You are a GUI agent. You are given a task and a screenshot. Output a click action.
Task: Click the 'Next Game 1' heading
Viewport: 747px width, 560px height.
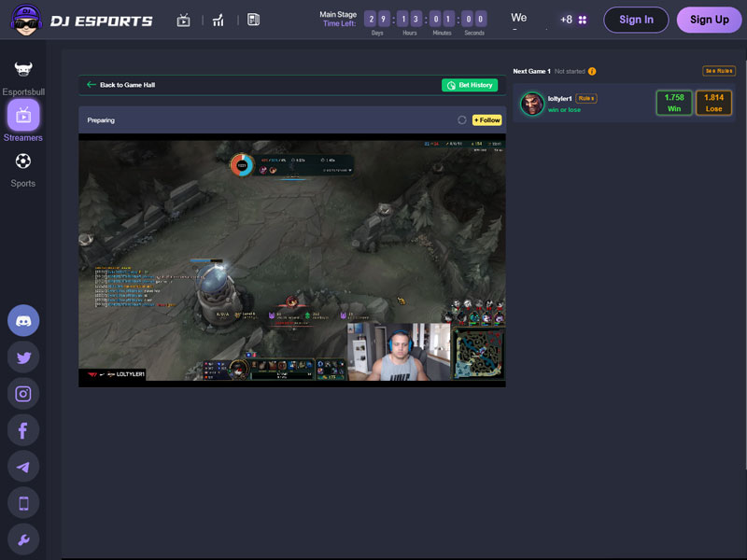coord(531,72)
